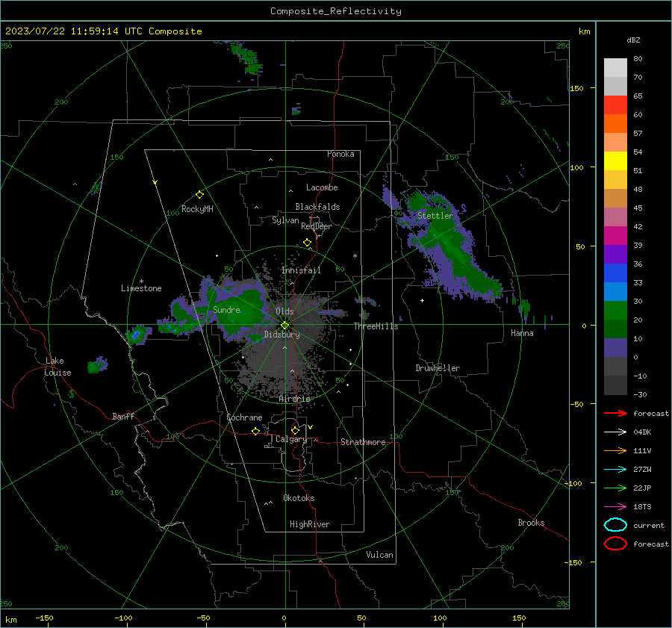Click the cyan current ellipse symbol
672x628 pixels.
[615, 525]
